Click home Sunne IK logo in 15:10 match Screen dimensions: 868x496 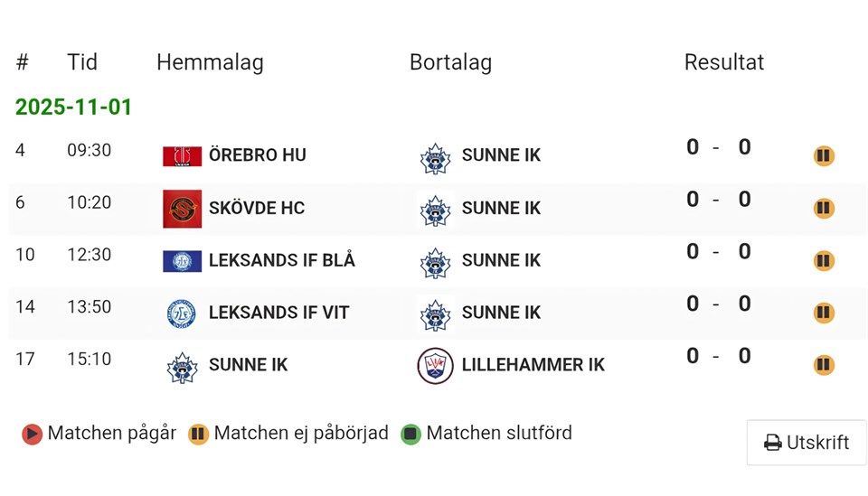click(x=182, y=367)
